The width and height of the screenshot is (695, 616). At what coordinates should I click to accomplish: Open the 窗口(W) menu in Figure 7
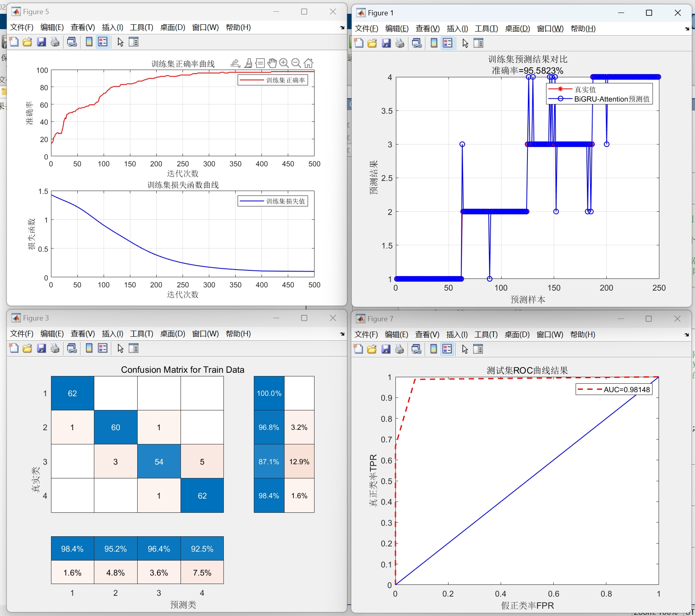(x=550, y=335)
